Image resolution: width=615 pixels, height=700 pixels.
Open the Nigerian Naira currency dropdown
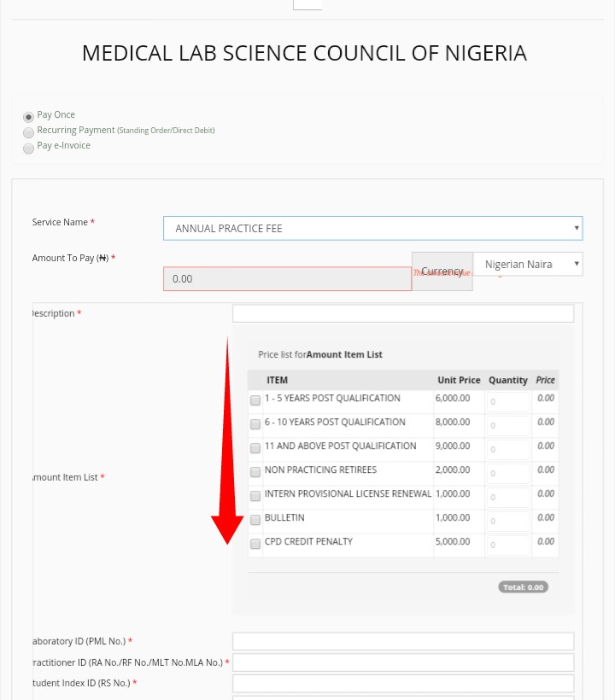click(x=528, y=264)
